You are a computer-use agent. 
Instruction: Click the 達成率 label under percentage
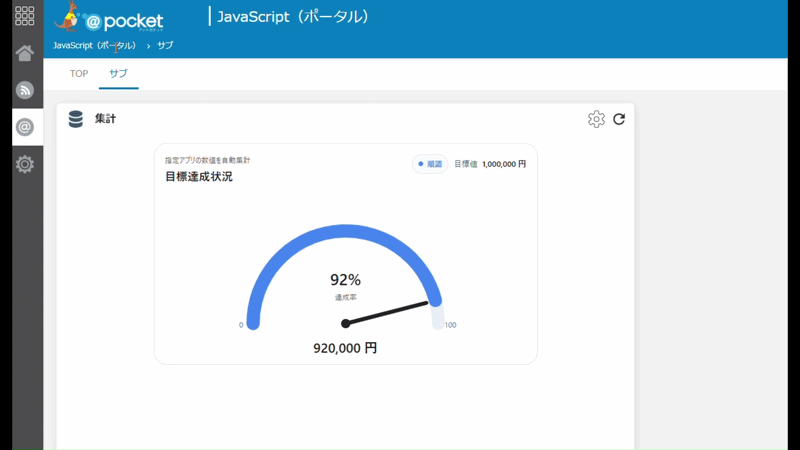pyautogui.click(x=345, y=297)
